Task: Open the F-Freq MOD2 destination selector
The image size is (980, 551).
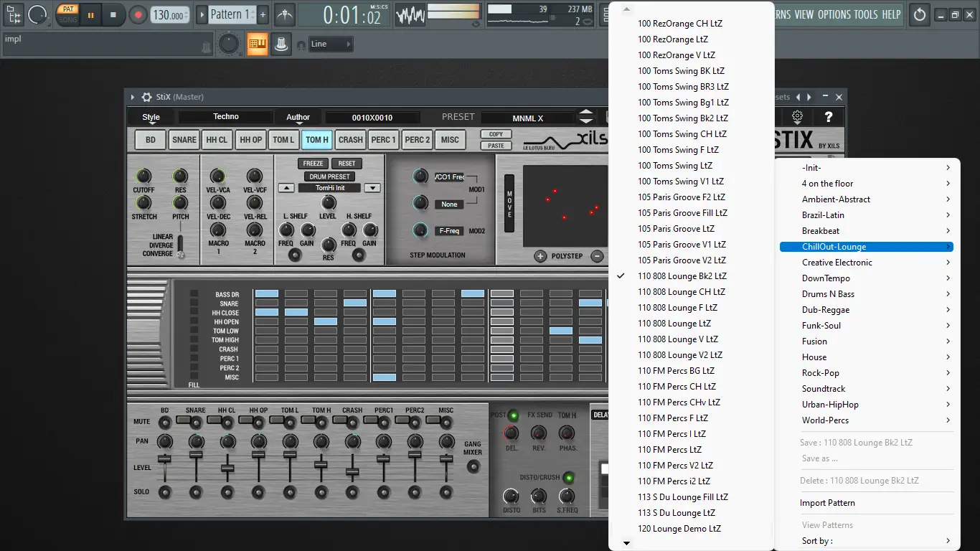Action: (449, 231)
